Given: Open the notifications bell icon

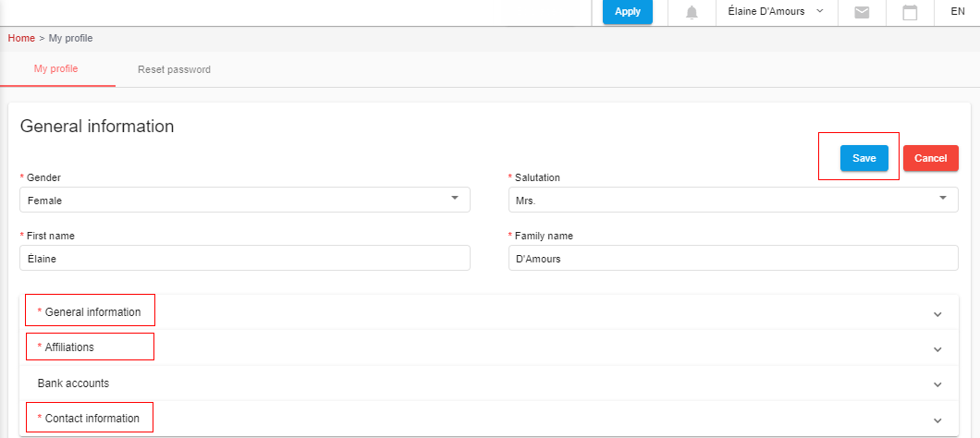Looking at the screenshot, I should 692,12.
